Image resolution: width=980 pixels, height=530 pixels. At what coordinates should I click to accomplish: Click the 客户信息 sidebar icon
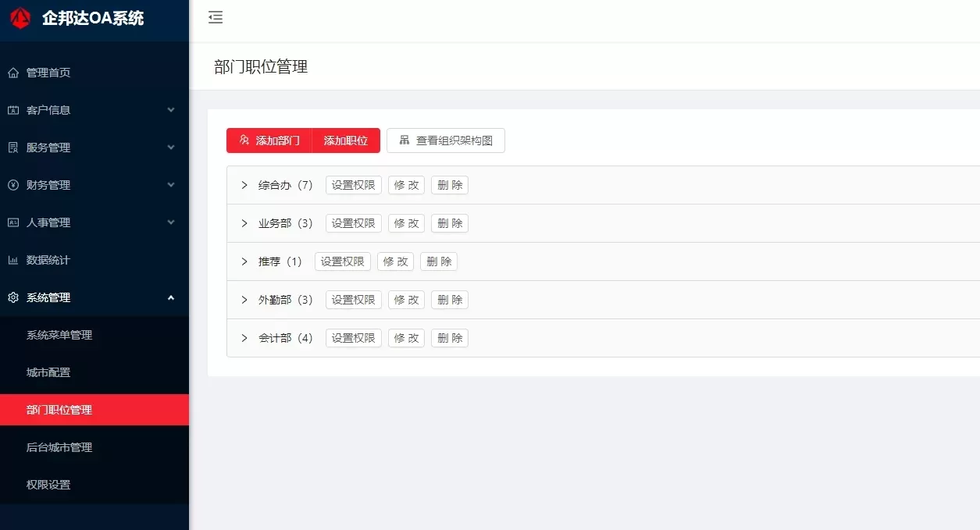click(x=13, y=110)
